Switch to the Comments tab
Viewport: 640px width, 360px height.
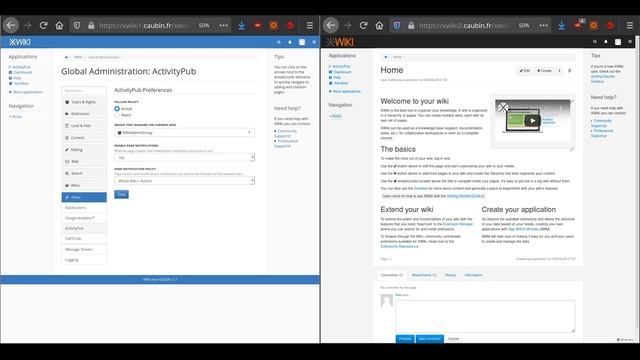point(391,275)
